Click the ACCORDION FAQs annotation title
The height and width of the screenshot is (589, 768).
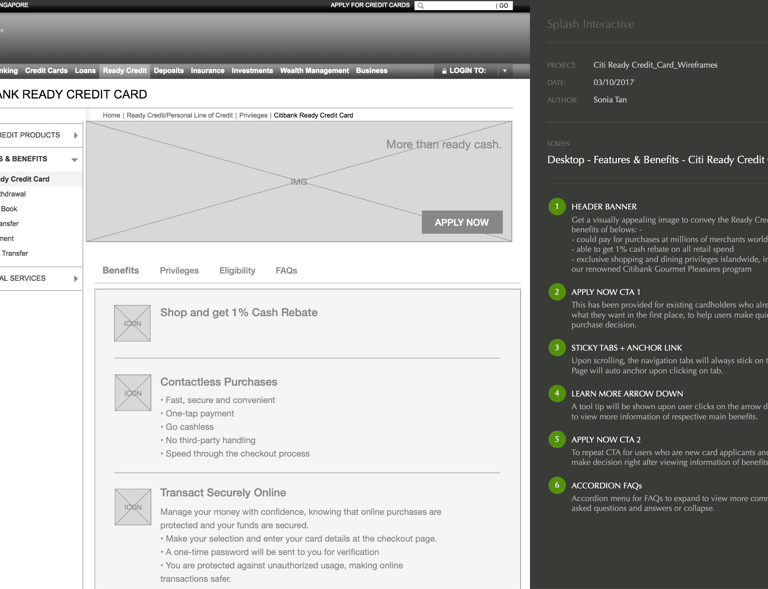(606, 486)
